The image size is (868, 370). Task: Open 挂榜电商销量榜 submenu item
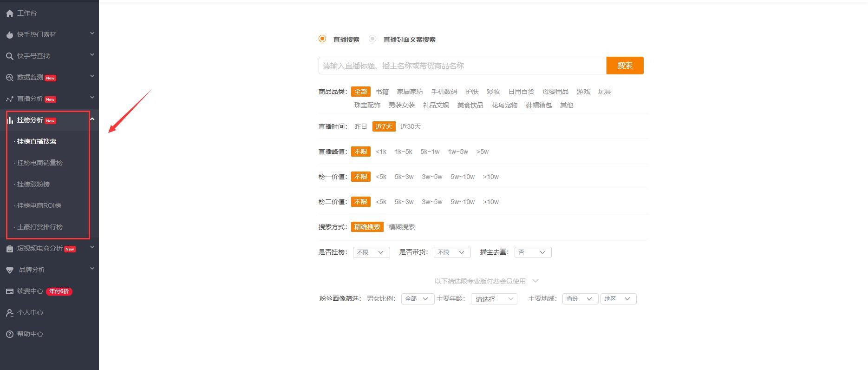pos(39,163)
